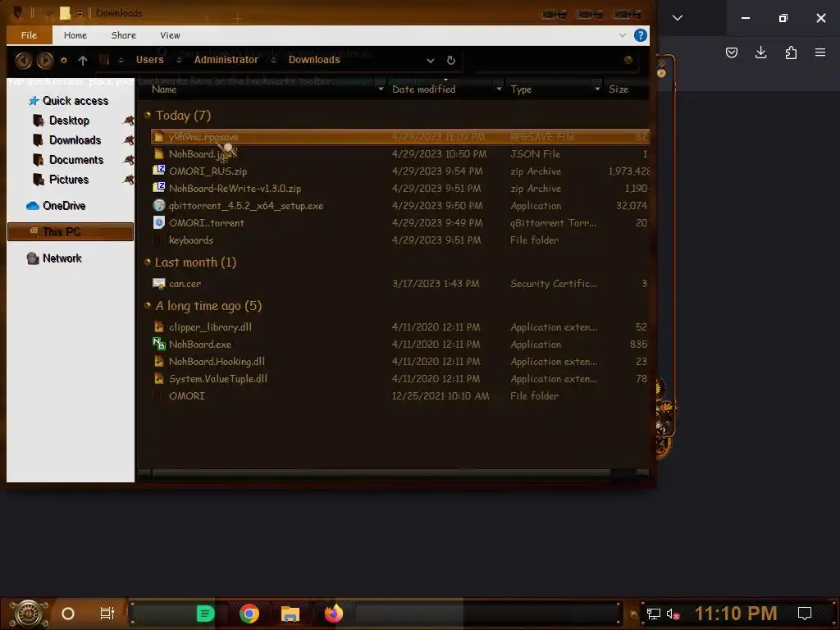Sort by the Type column header
Screen dimensions: 840x630
point(521,89)
